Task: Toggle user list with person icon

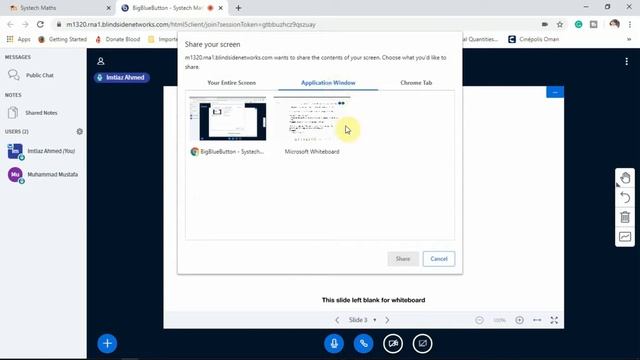Action: tap(101, 61)
